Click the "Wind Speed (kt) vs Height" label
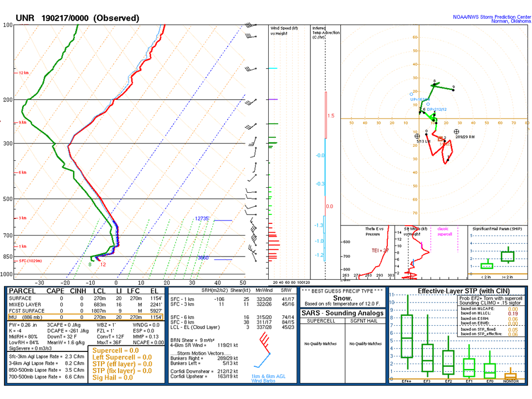 [x=284, y=30]
